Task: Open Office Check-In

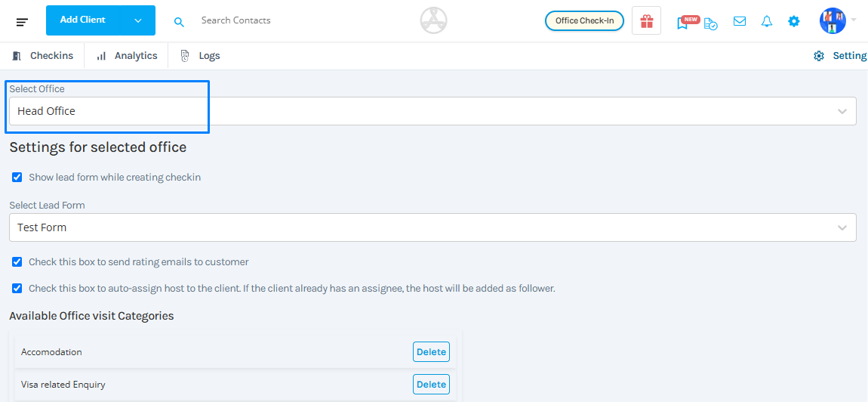Action: [584, 20]
